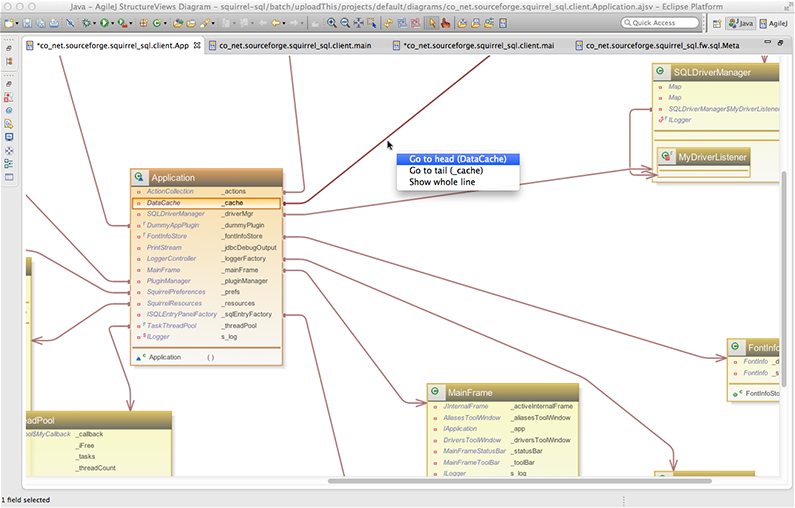
Task: Click the Zoom In magnifier icon
Action: tap(332, 23)
